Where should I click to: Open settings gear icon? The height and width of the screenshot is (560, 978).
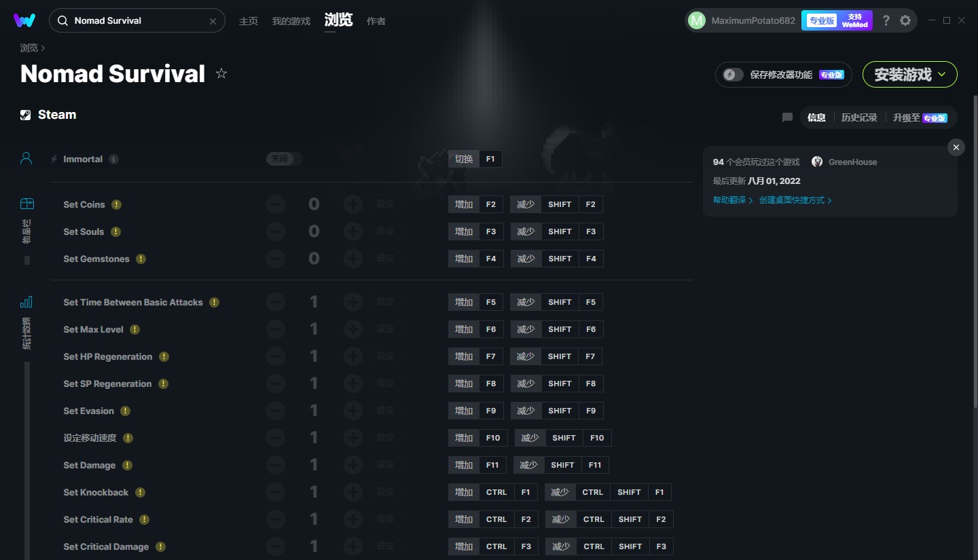[905, 20]
